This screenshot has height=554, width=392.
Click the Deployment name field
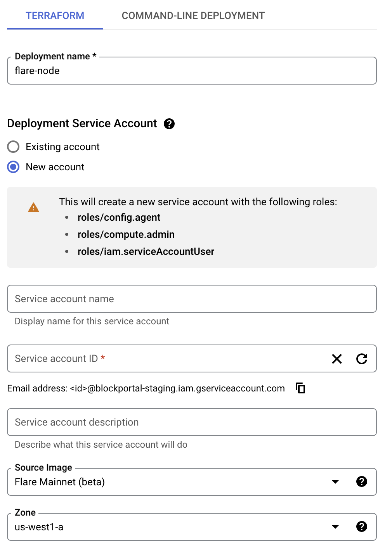tap(192, 71)
